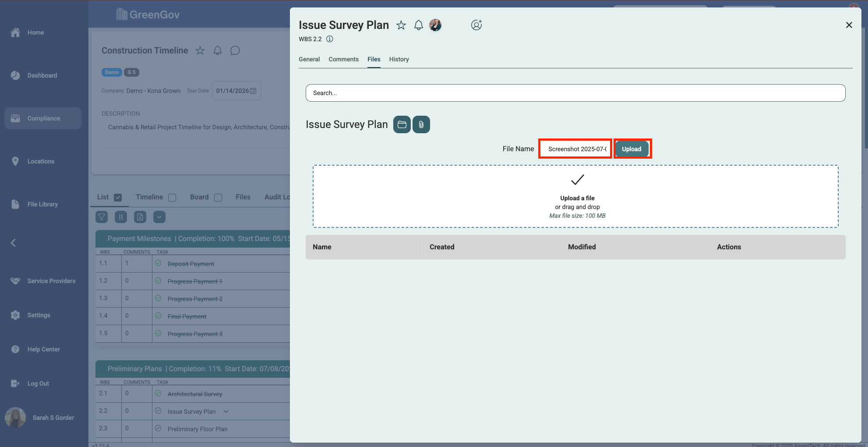Sort files by Name column

tap(322, 247)
